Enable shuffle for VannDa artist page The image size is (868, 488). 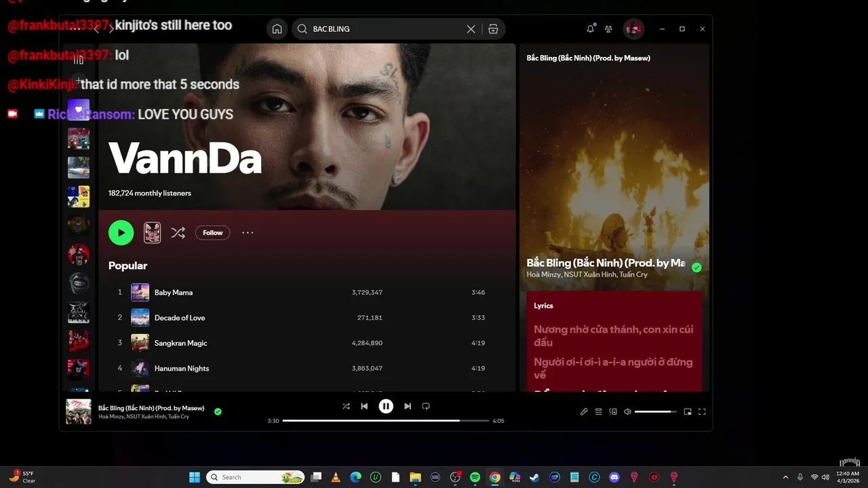click(x=178, y=232)
